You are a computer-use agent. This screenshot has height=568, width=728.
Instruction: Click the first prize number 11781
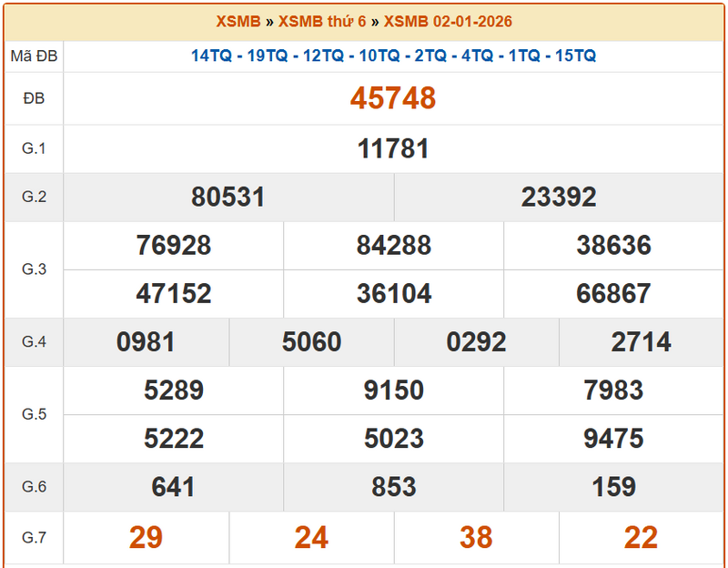(x=393, y=148)
